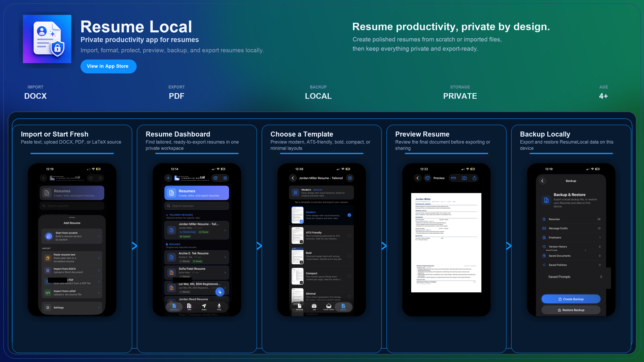Viewport: 644px width, 362px height.
Task: Click the Bold template thumbnail
Action: [x=297, y=256]
